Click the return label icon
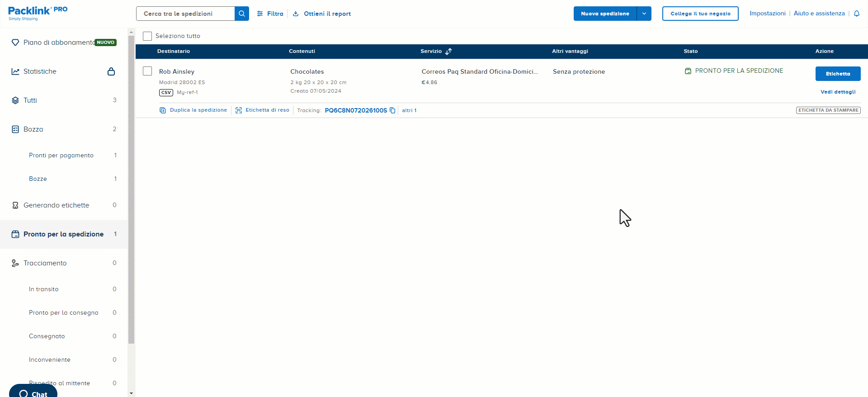The height and width of the screenshot is (397, 868). click(x=239, y=110)
